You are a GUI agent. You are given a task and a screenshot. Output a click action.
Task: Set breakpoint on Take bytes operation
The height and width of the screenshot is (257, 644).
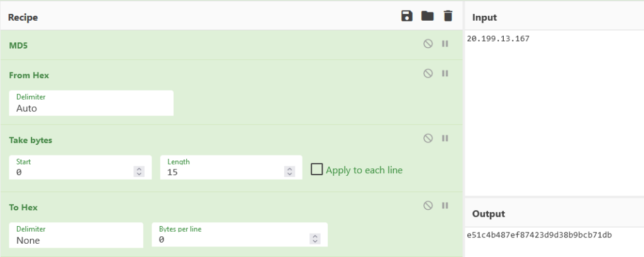[x=445, y=139]
